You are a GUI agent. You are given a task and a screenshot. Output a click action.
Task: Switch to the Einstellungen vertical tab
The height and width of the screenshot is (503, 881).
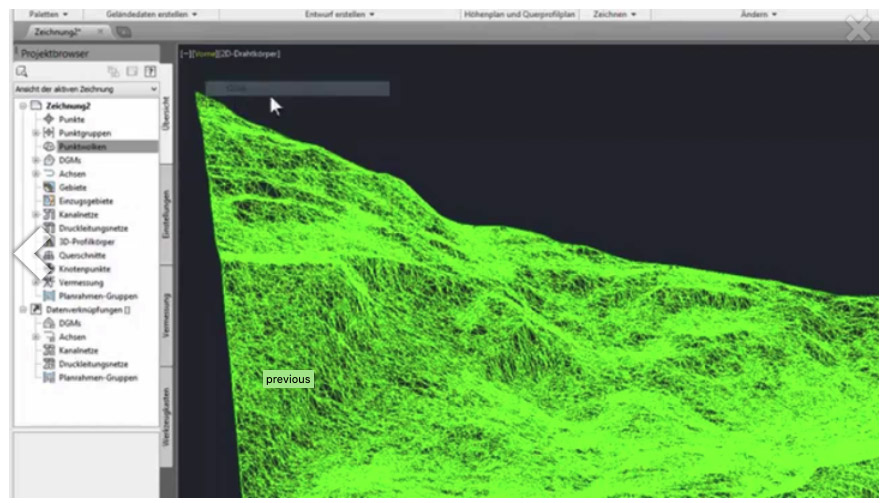[166, 213]
